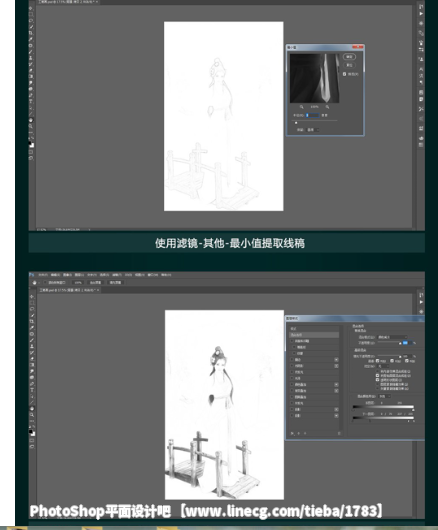Viewport: 438px width, 530px height.
Task: Select Gradient tool in lower Photoshop toolbar
Action: (x=32, y=365)
